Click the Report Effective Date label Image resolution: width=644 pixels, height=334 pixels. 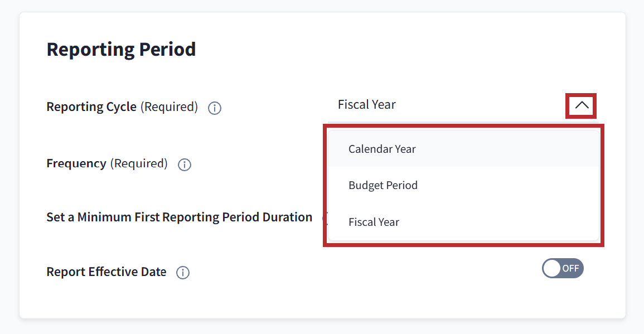click(x=106, y=272)
